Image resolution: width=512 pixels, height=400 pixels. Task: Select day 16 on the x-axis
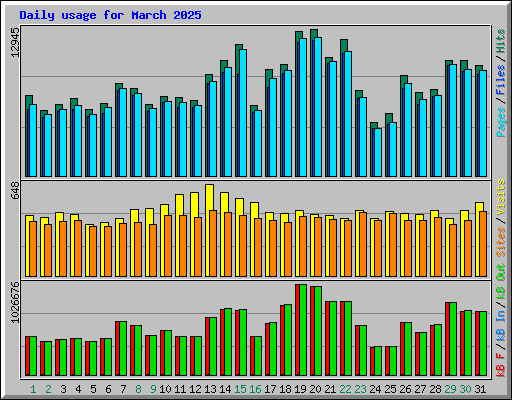[x=255, y=389]
